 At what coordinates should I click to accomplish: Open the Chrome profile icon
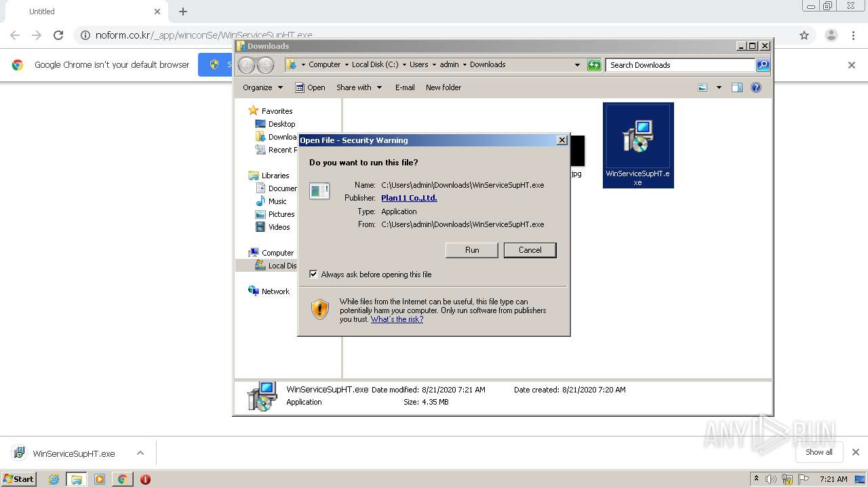[831, 35]
